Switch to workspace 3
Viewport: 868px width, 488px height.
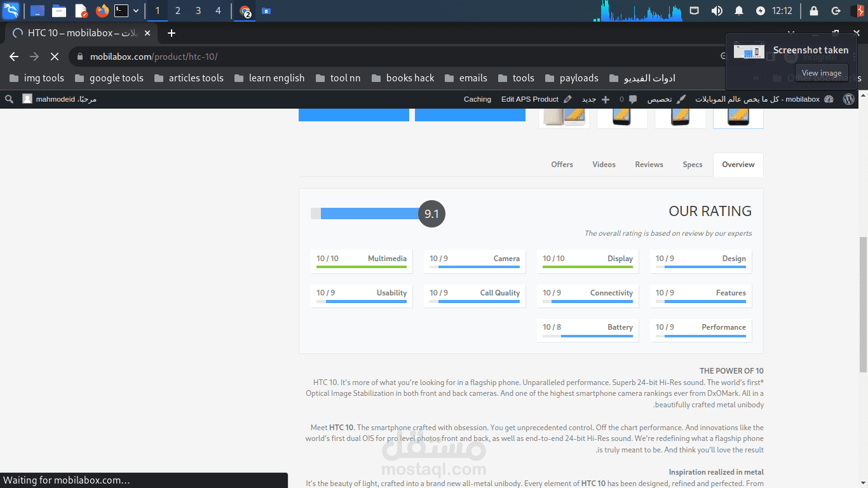(x=198, y=11)
